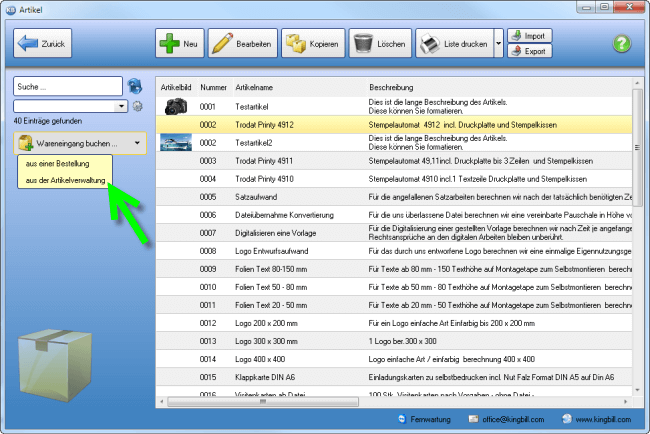Sort by Artikelname column header
The image size is (650, 434).
(x=254, y=87)
